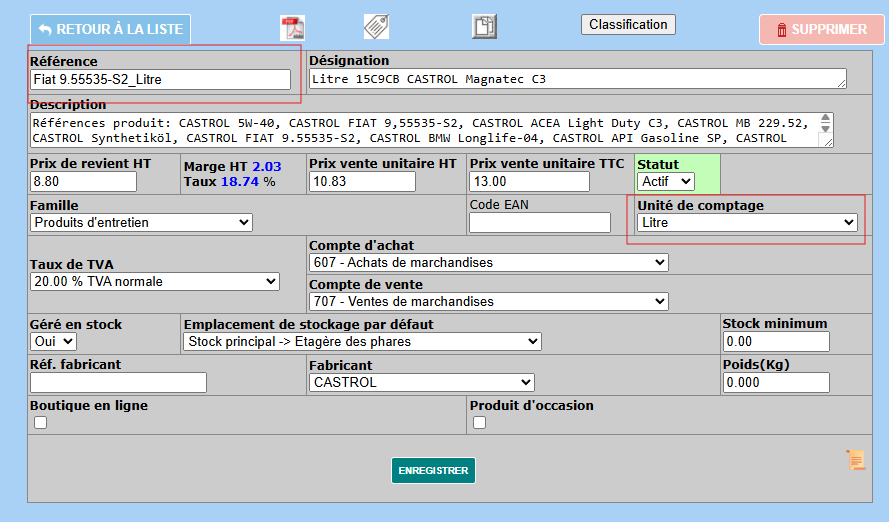This screenshot has height=522, width=889.
Task: Click the Classification button
Action: click(x=628, y=24)
